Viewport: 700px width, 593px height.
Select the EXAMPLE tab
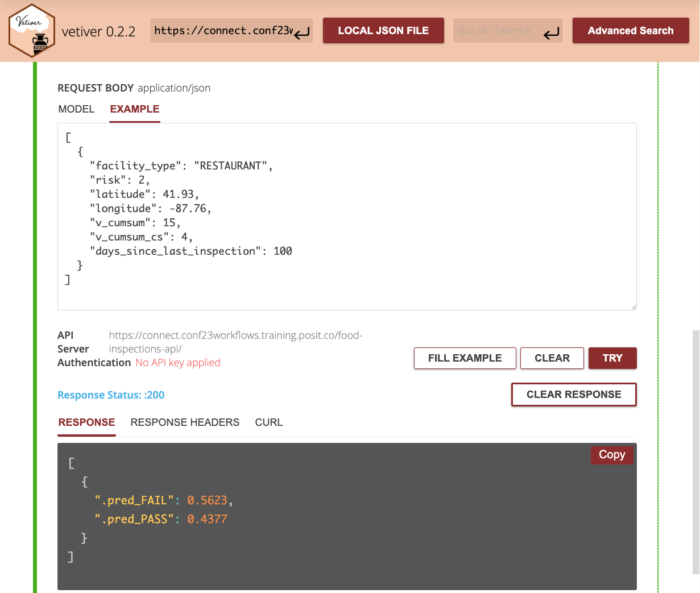point(135,109)
